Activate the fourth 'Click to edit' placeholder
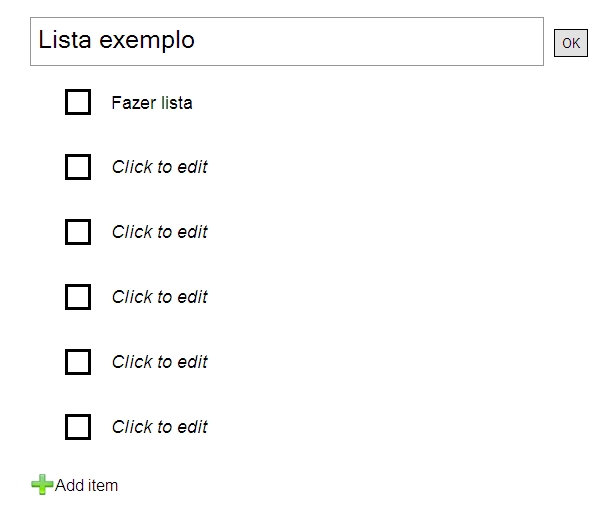This screenshot has width=596, height=509. point(160,362)
